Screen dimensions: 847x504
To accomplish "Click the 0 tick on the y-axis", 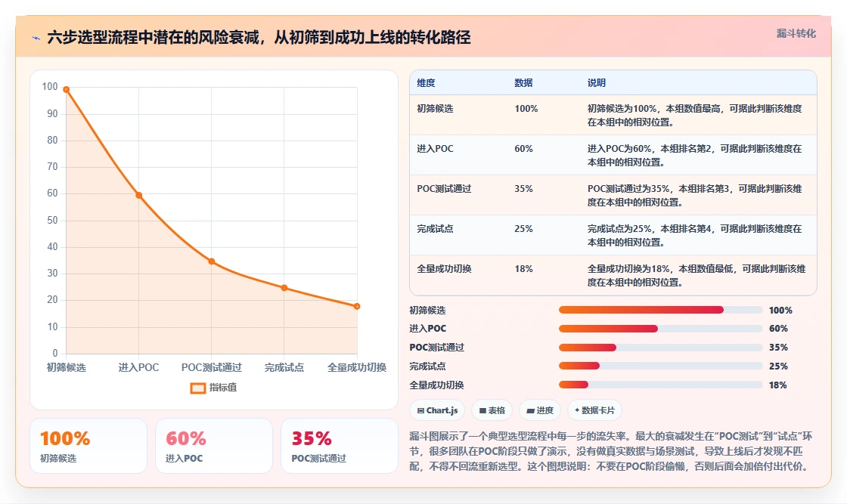I will point(55,354).
